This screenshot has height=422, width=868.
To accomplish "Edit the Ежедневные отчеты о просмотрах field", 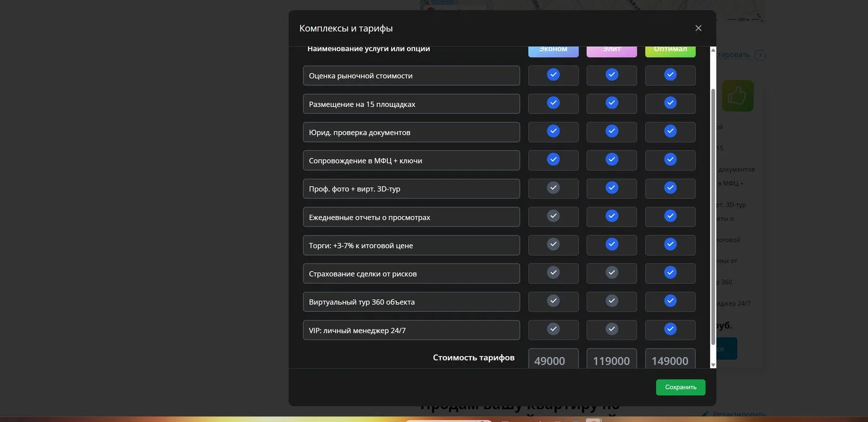I will pyautogui.click(x=411, y=217).
